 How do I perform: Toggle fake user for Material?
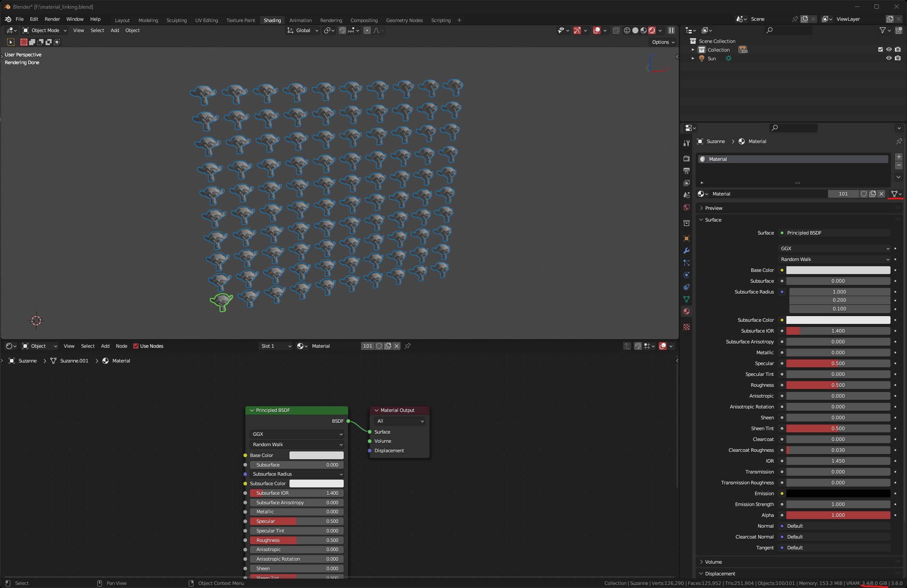[x=864, y=194]
